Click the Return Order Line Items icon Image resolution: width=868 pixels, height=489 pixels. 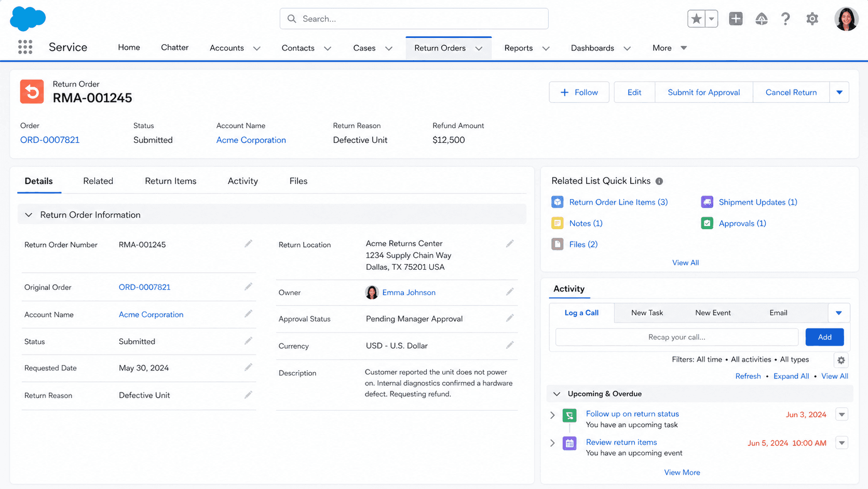point(558,202)
